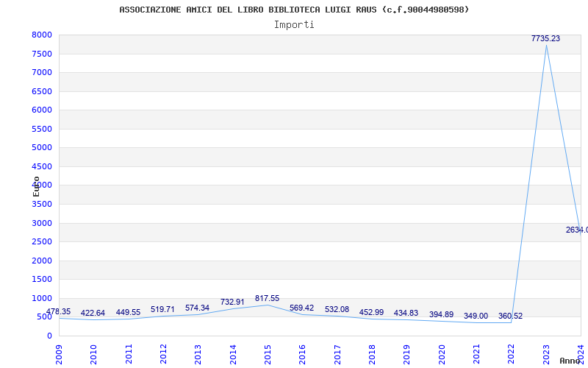Click the 3000 y-axis tick
The height and width of the screenshot is (368, 588).
42,223
